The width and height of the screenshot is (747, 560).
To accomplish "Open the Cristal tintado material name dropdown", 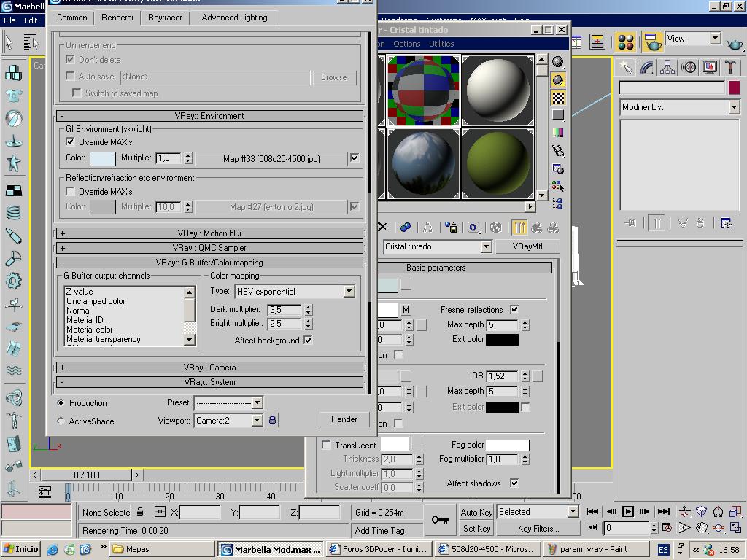I will tap(486, 246).
